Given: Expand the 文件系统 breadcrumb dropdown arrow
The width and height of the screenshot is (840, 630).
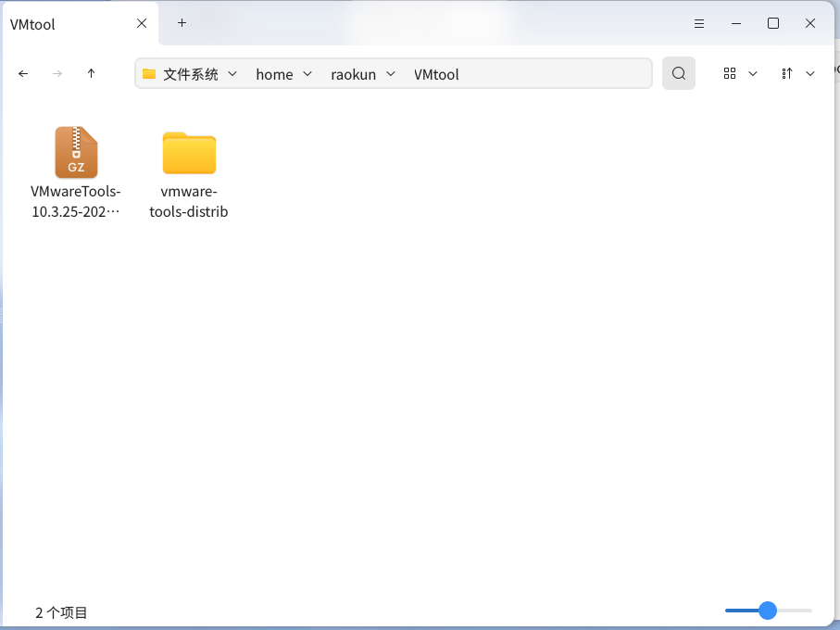Looking at the screenshot, I should pyautogui.click(x=232, y=73).
